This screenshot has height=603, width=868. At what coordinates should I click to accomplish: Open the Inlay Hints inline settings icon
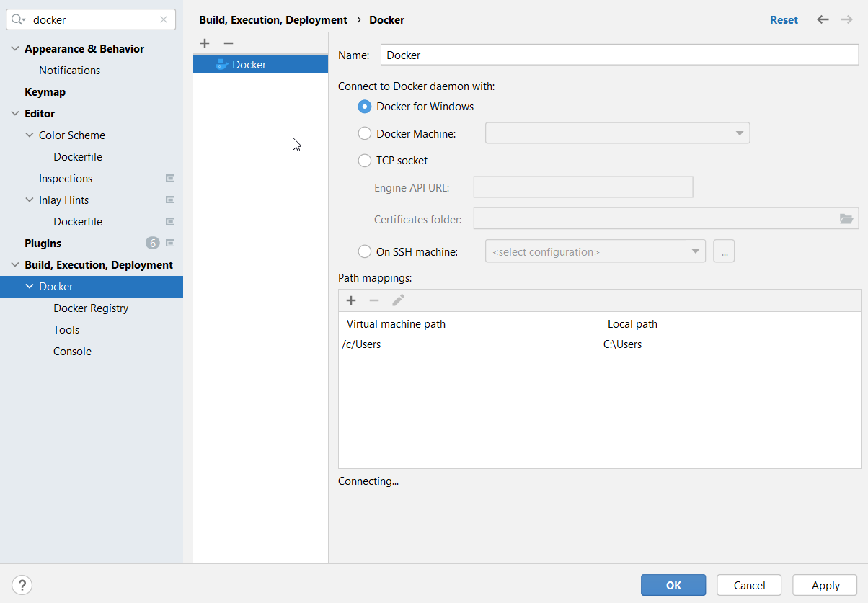point(170,200)
